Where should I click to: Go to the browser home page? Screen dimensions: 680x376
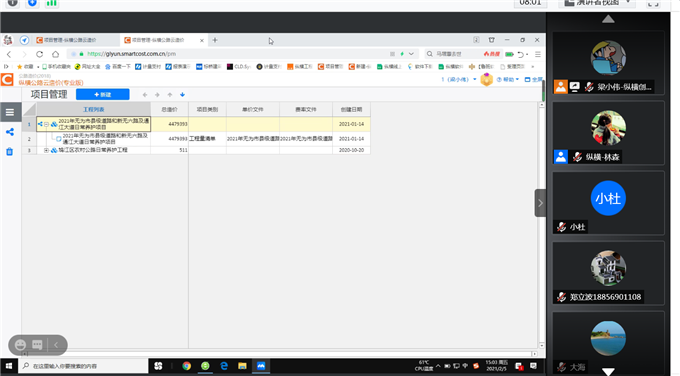coord(56,54)
